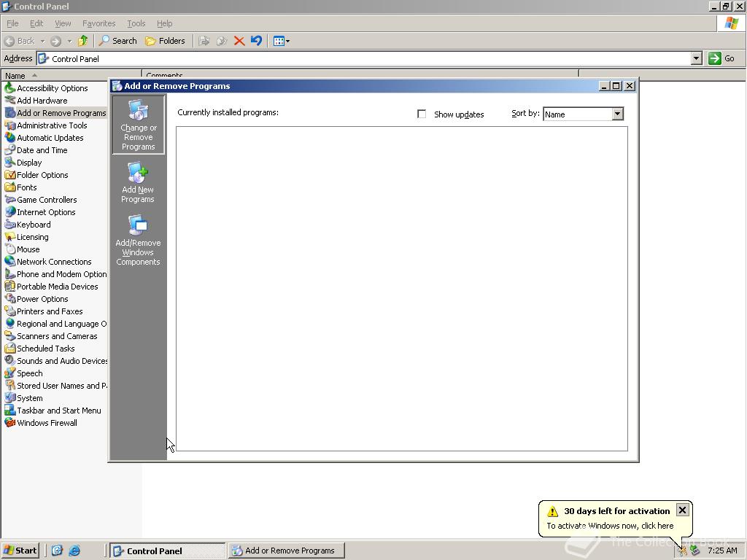Launch Internet Explorer from Quick Launch
Viewport: 747px width, 560px height.
tap(74, 551)
